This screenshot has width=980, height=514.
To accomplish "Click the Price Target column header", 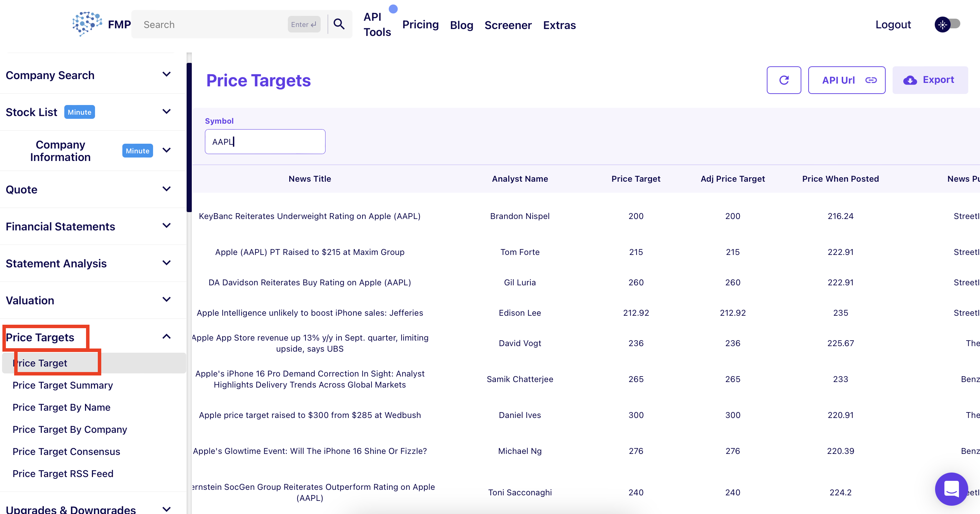I will click(636, 179).
